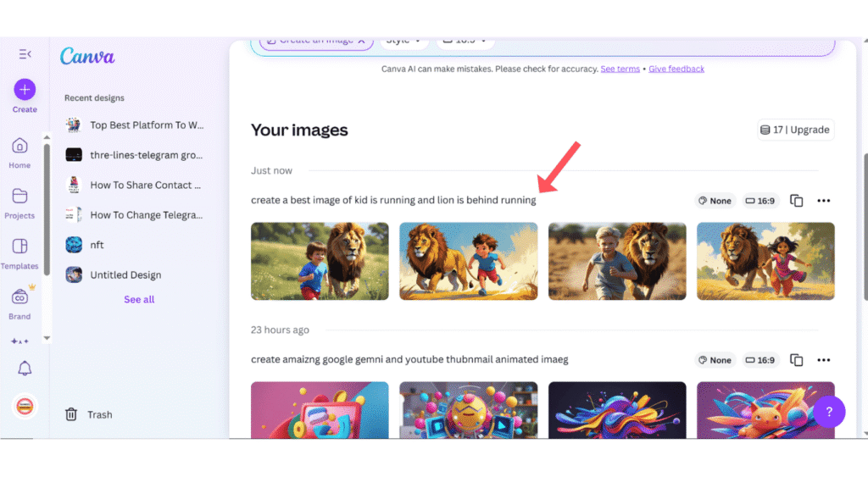Viewport: 868px width, 488px height.
Task: Click the Create plus button
Action: [x=24, y=90]
